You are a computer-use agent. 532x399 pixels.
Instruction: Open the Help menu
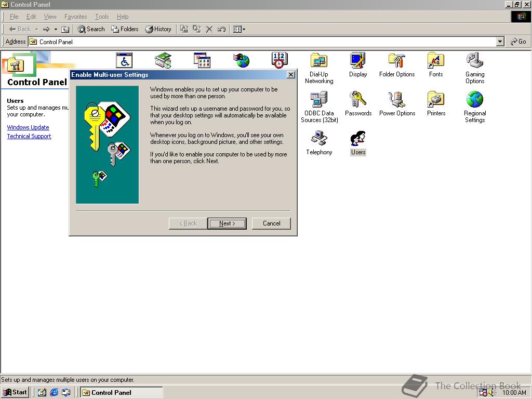coord(123,17)
